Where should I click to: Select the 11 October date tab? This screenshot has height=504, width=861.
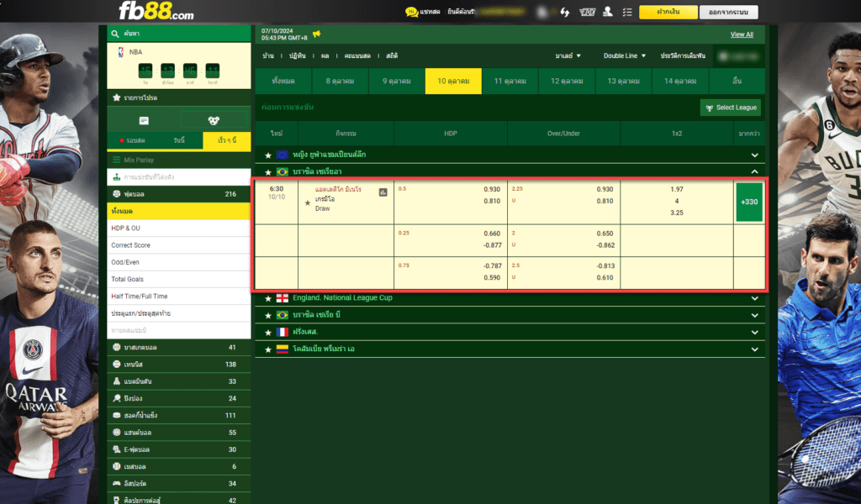click(x=510, y=81)
